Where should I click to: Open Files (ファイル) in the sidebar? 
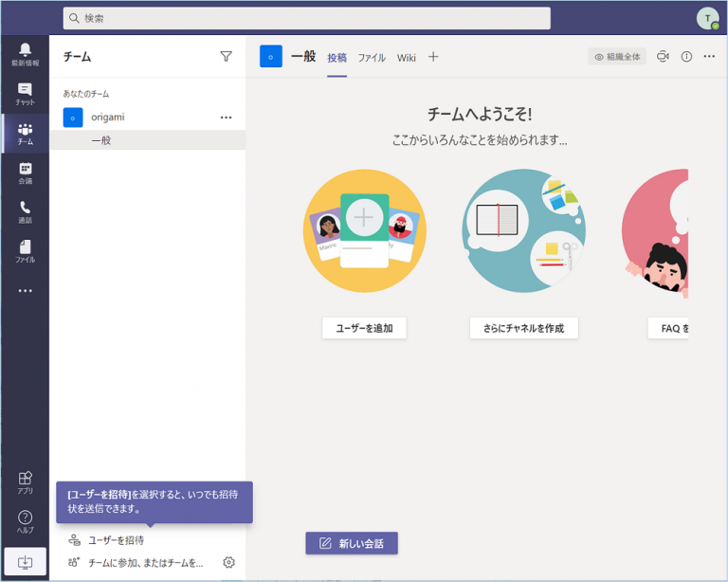tap(25, 250)
